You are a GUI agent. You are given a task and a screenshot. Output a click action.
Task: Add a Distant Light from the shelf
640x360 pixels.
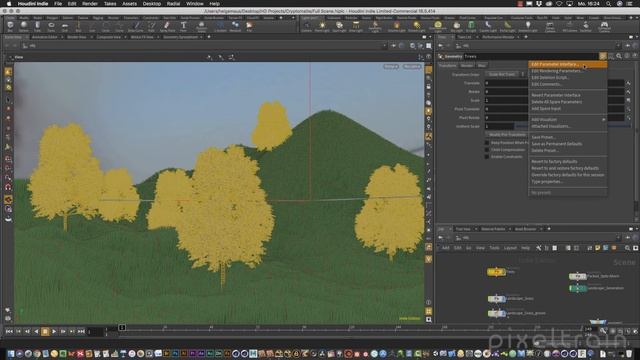pyautogui.click(x=416, y=27)
